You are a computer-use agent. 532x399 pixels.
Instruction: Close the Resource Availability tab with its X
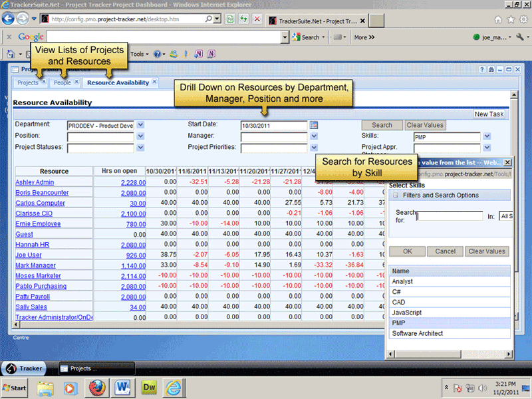pos(154,82)
